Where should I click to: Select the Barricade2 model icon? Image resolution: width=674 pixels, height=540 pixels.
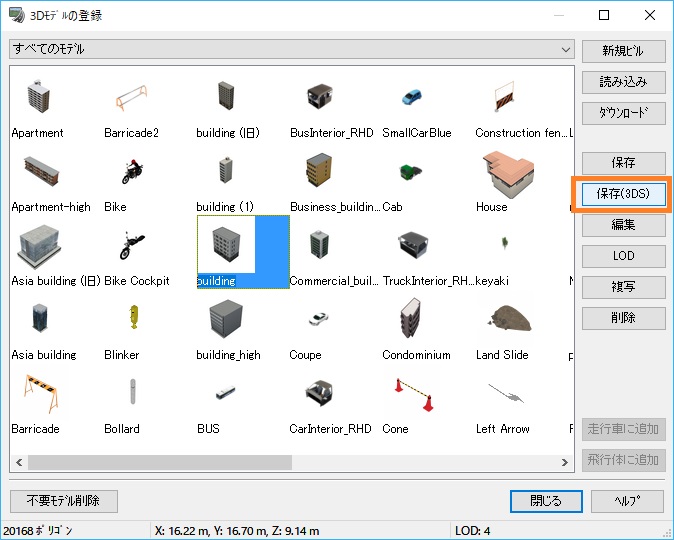[132, 98]
